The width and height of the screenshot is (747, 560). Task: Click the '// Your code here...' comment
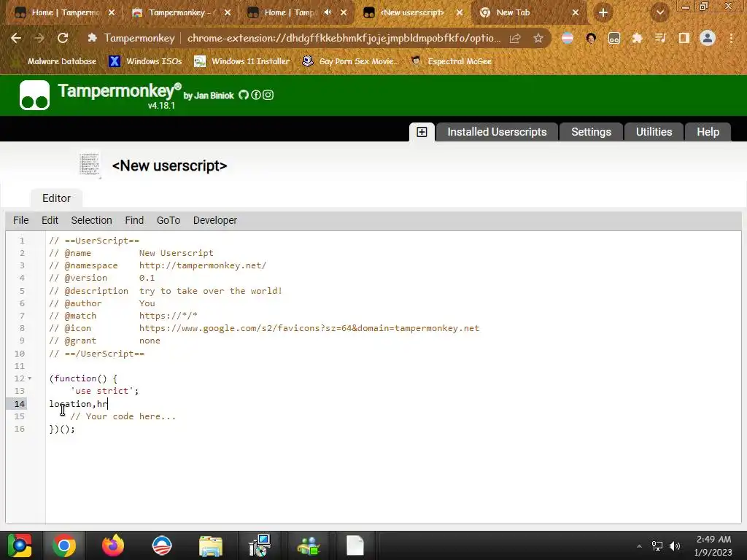[123, 416]
